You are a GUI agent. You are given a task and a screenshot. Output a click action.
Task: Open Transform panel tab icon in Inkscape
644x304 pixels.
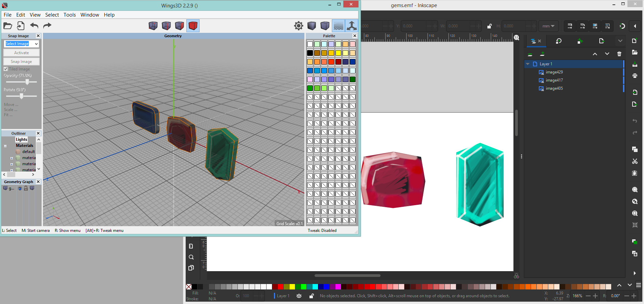(558, 41)
